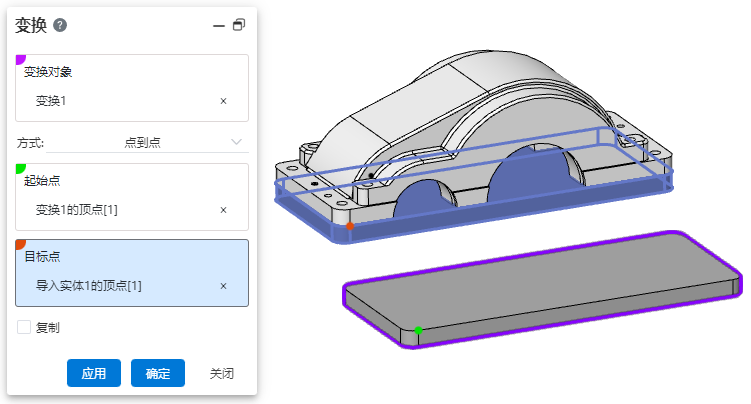Enable the 复制 checkbox
This screenshot has width=751, height=404.
point(24,327)
